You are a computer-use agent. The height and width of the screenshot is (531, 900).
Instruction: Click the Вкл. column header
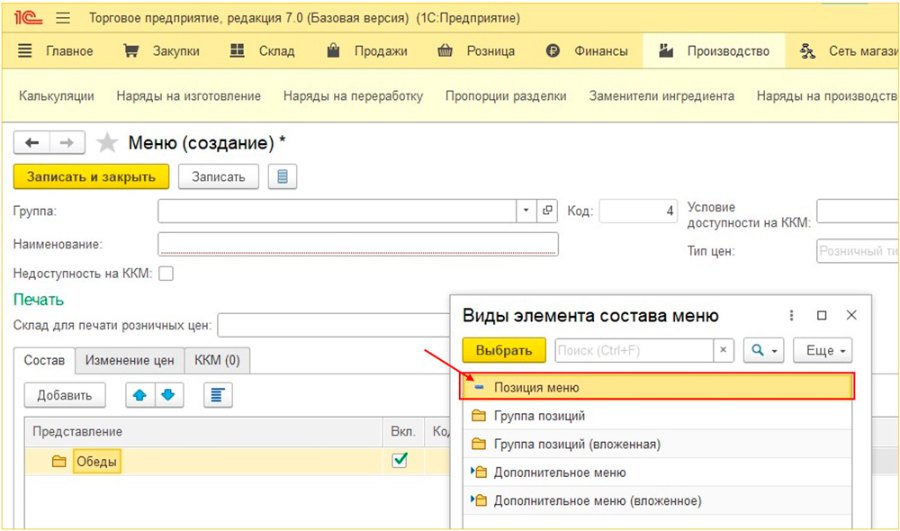(x=404, y=432)
